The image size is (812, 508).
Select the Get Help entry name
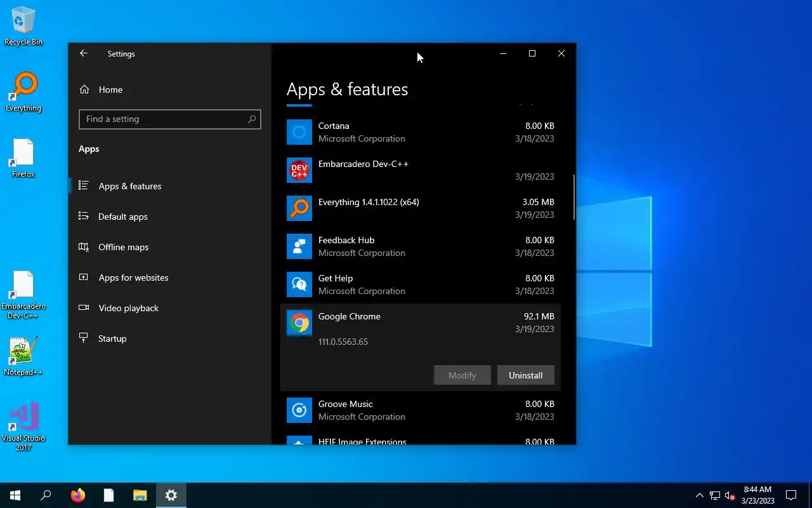336,278
